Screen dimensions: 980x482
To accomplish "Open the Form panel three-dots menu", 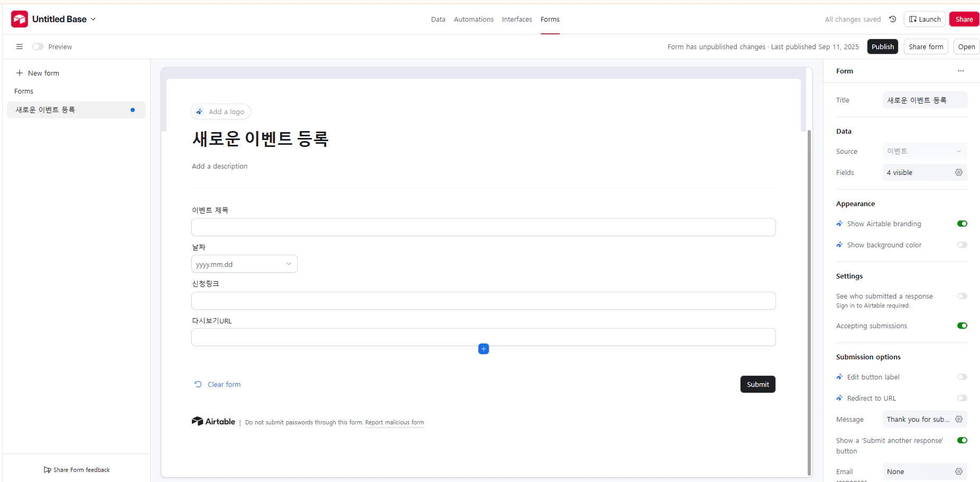I will (x=961, y=71).
